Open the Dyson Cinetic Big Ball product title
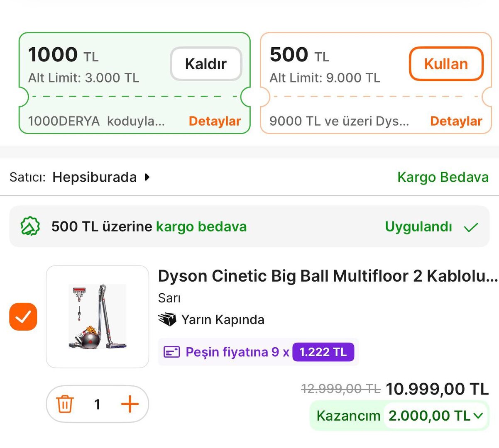Viewport: 499px width, 448px height. (x=327, y=276)
